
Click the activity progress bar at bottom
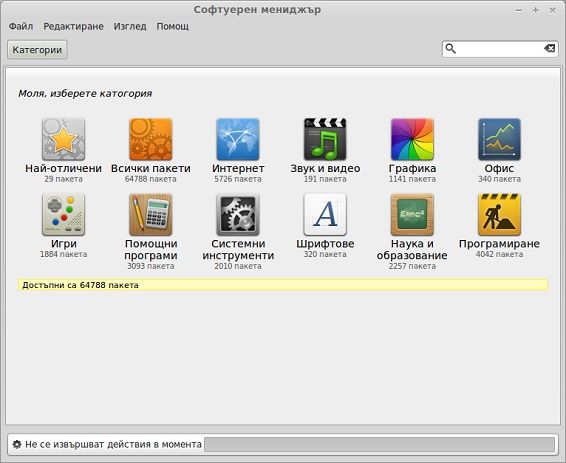tap(379, 444)
